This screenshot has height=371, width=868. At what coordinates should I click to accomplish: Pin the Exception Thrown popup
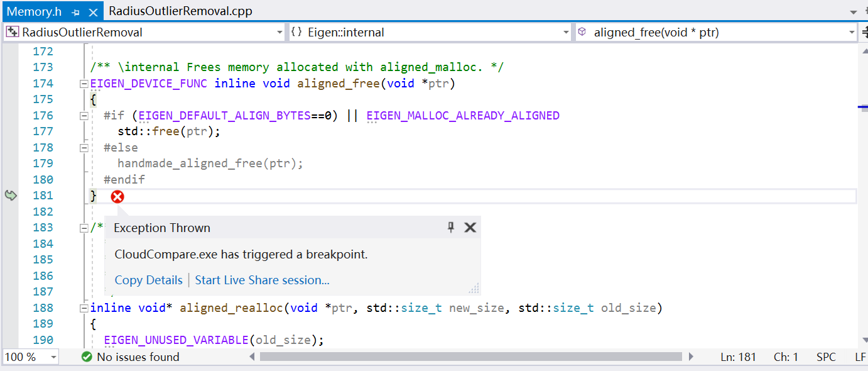pos(450,227)
